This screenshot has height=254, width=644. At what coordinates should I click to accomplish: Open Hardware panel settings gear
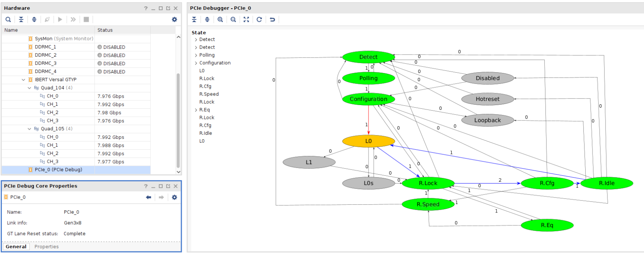coord(174,20)
